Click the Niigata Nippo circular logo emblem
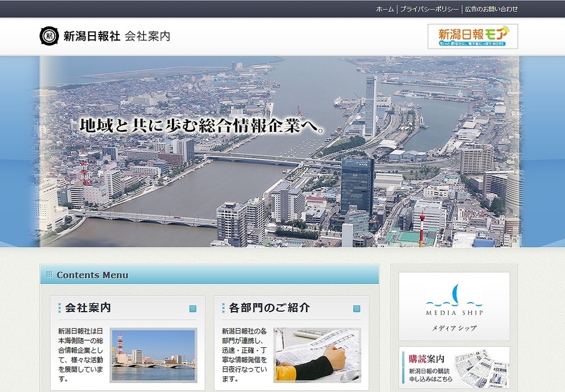The image size is (565, 392). [x=49, y=36]
